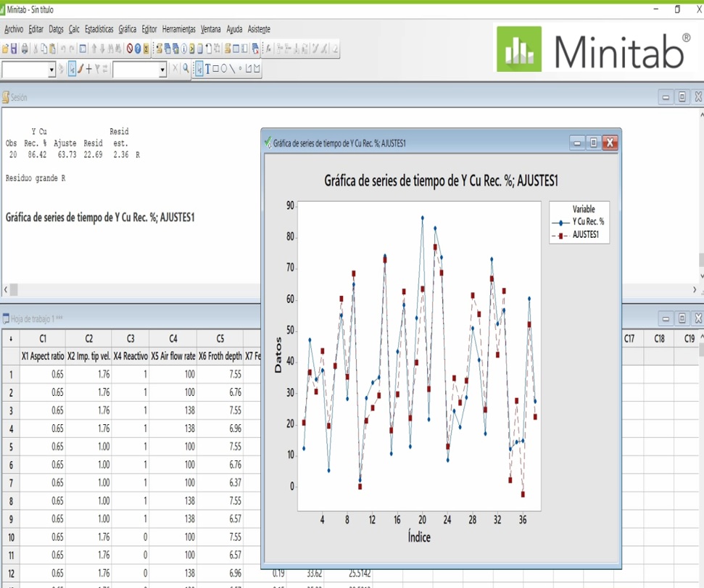This screenshot has height=588, width=704.
Task: Click the X5 Air flow rate column name
Action: 173,356
